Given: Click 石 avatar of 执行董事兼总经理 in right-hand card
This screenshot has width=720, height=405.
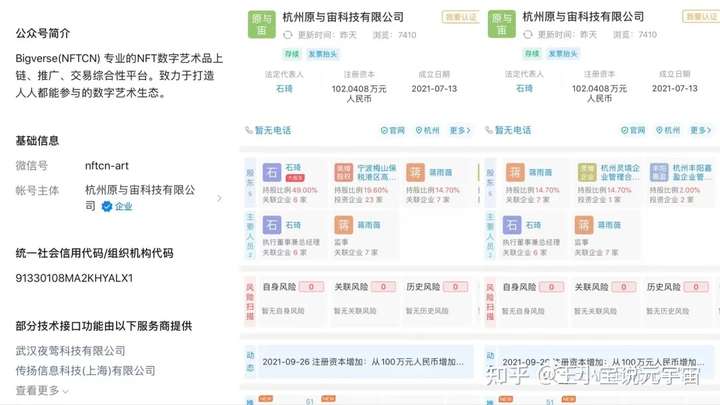Looking at the screenshot, I should [x=512, y=225].
